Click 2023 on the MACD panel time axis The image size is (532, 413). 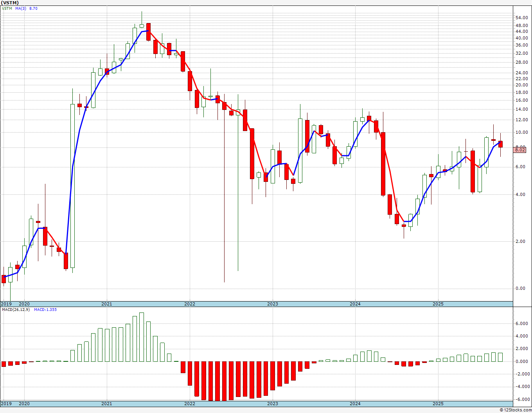(x=273, y=404)
